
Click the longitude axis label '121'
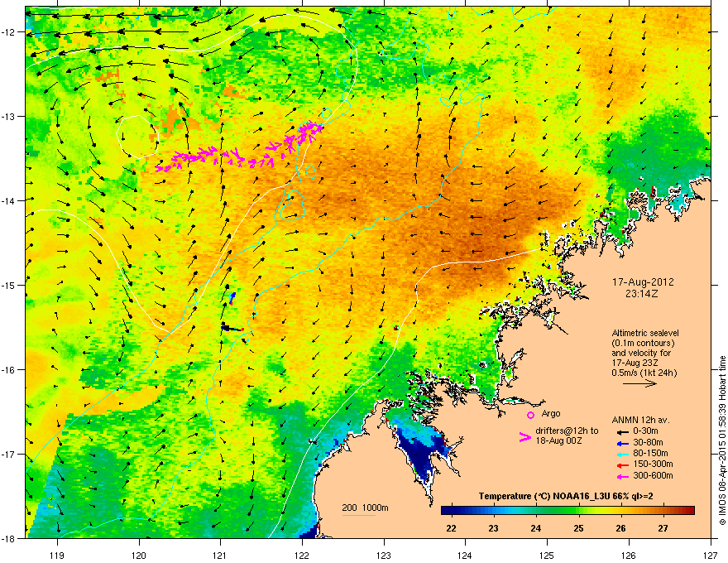click(x=221, y=555)
